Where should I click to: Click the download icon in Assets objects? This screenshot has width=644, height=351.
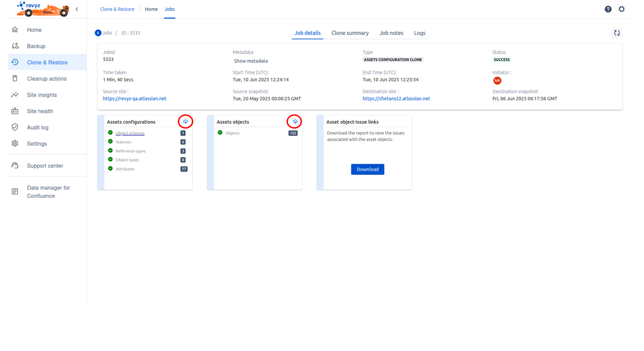295,122
